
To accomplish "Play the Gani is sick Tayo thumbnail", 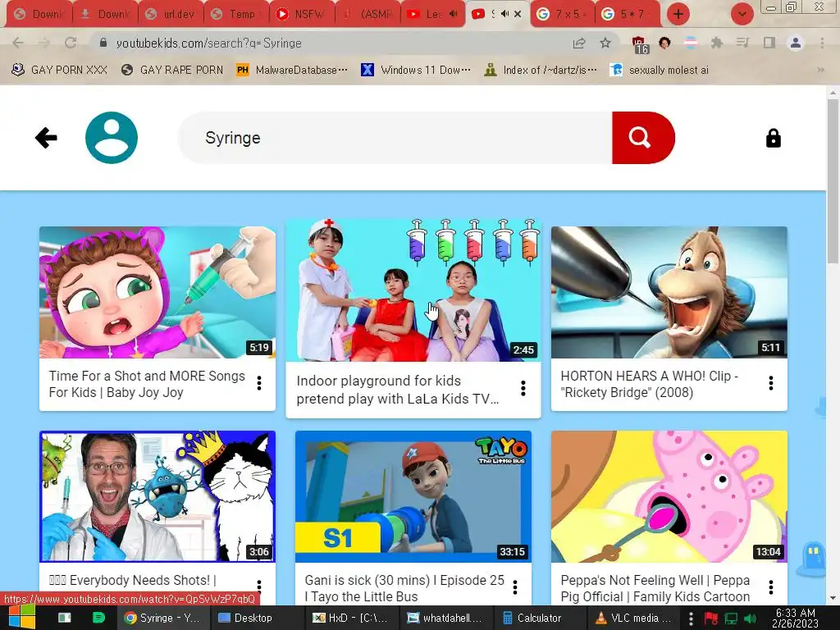I will coord(413,496).
